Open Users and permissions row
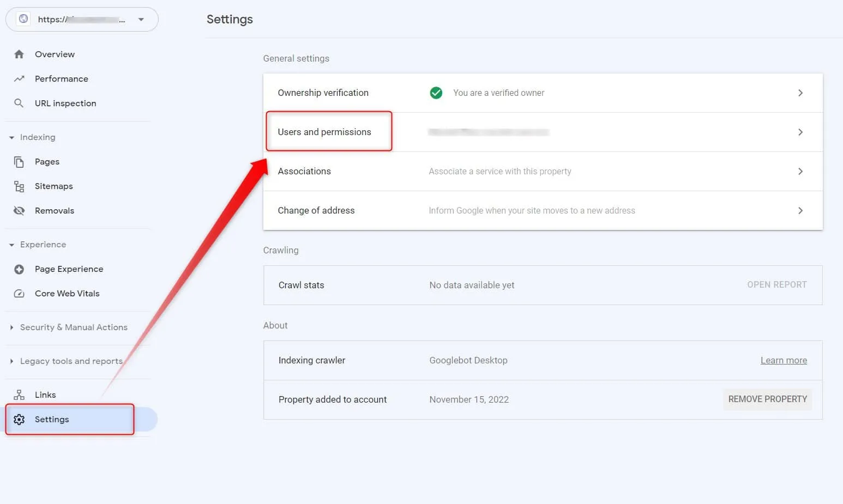 coord(543,132)
